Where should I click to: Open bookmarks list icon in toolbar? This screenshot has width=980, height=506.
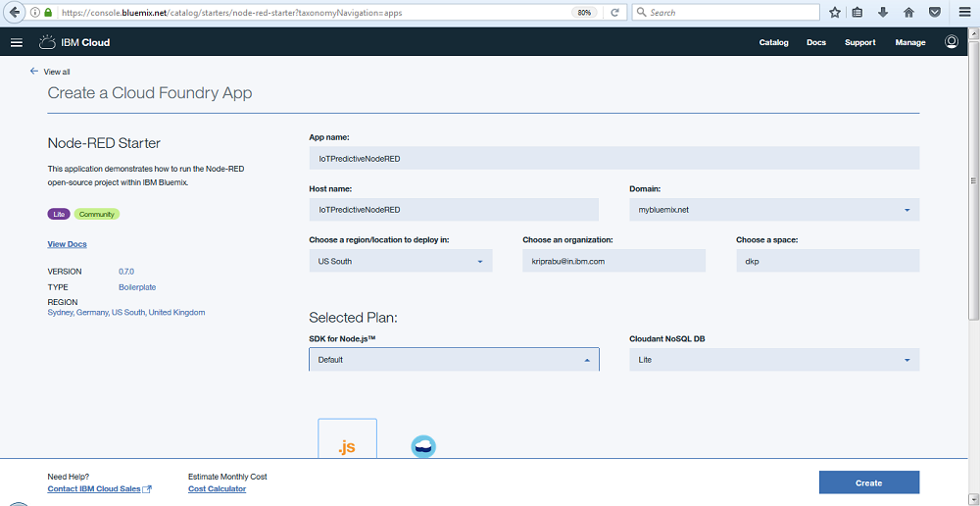pos(857,13)
